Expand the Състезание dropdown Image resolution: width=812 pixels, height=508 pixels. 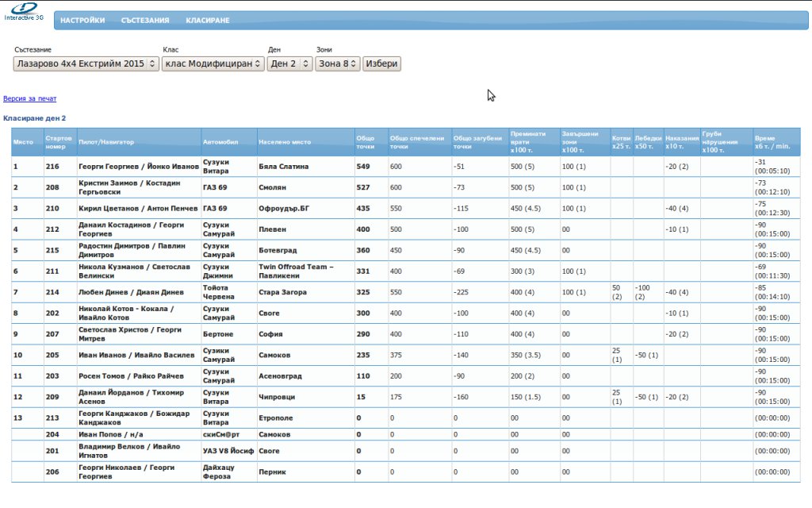click(86, 63)
